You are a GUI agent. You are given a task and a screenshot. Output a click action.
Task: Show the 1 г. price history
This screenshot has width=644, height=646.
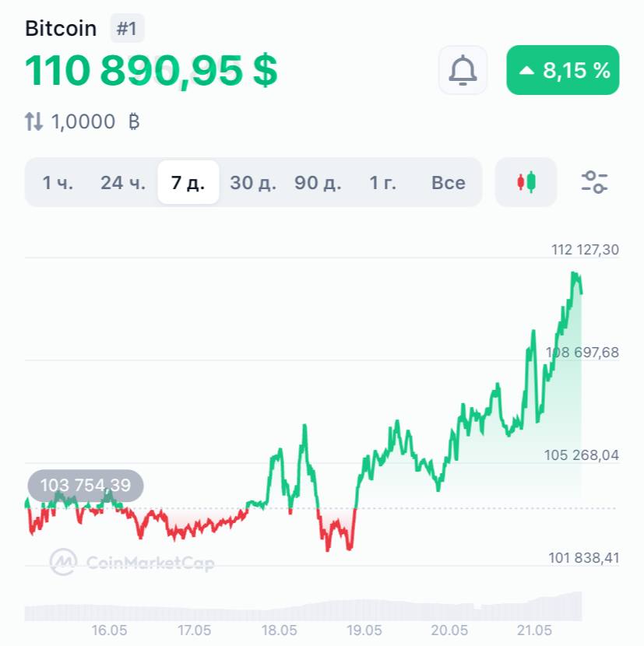pyautogui.click(x=382, y=183)
